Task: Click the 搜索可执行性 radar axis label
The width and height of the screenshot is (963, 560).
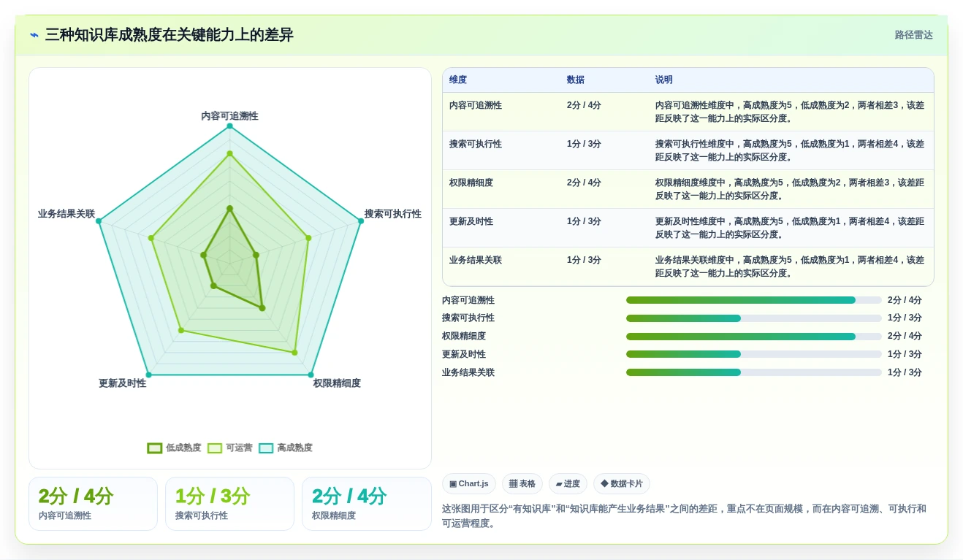Action: coord(393,214)
